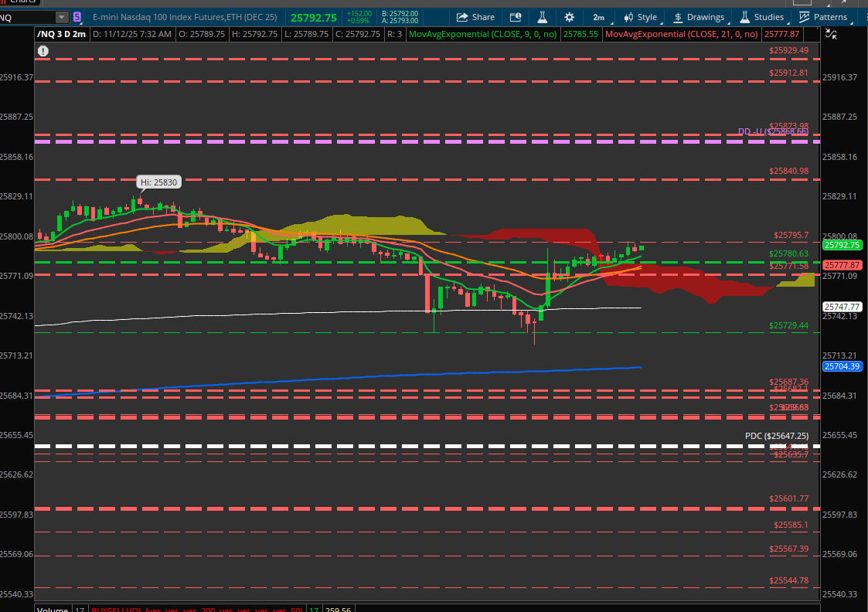868x612 pixels.
Task: Click the /NQ 3 D 2m chart label
Action: point(61,34)
